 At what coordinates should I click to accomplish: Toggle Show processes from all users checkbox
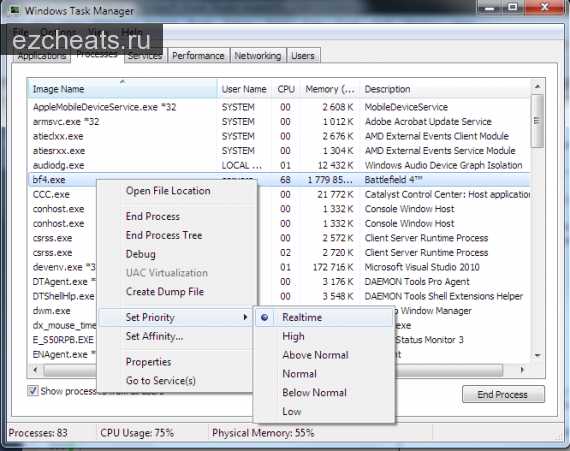pos(33,391)
